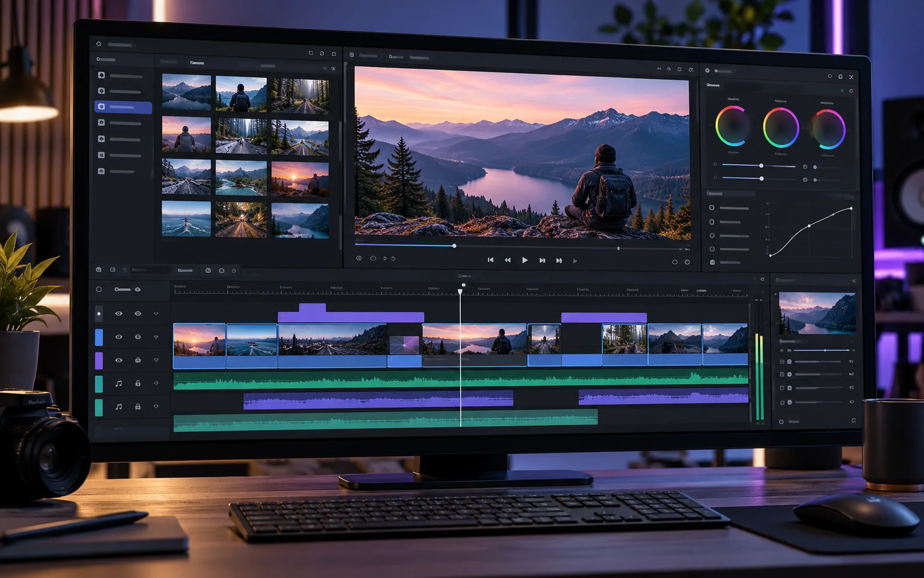The width and height of the screenshot is (924, 578).
Task: Expand the clip inspector panel header arrow
Action: coord(854,281)
